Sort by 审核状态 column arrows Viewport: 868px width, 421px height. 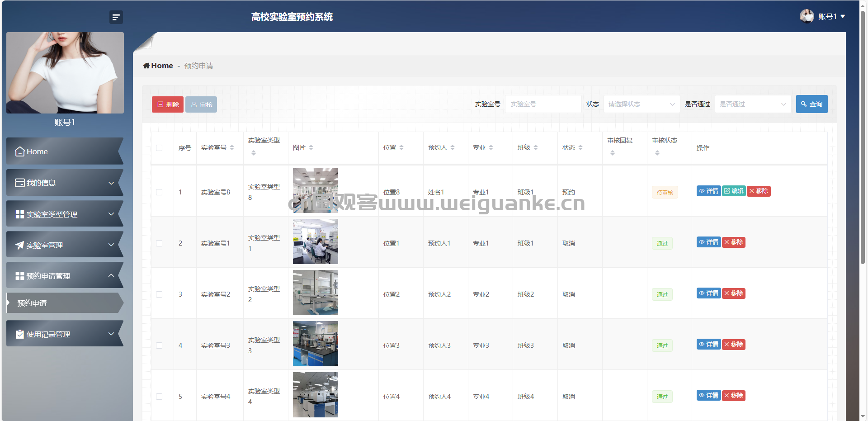657,153
